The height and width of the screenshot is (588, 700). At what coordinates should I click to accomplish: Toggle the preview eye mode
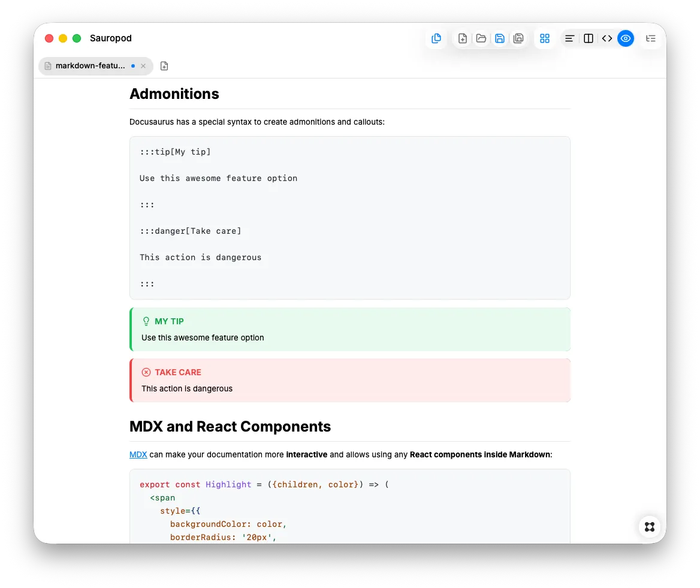tap(626, 38)
